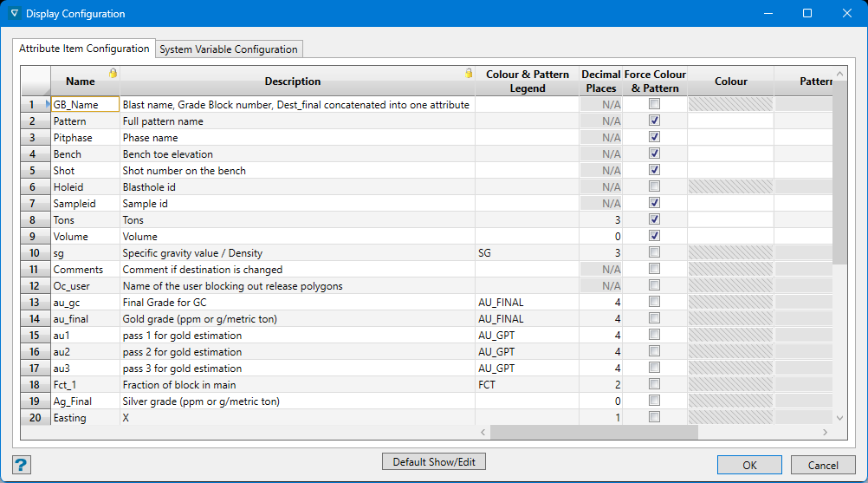Click the horizontal scrollbar left arrow

[483, 432]
